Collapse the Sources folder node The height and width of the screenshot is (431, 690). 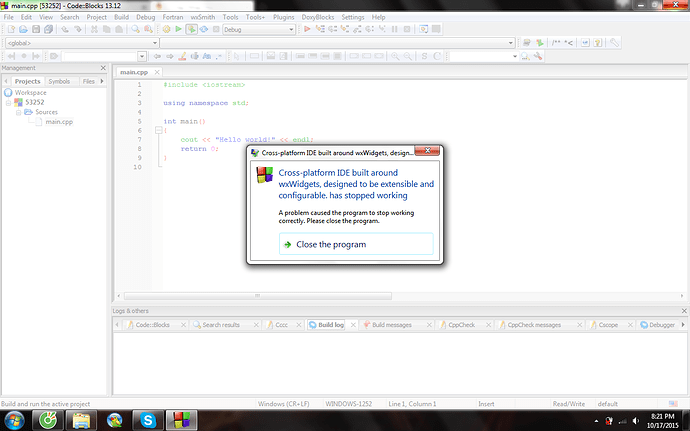18,112
